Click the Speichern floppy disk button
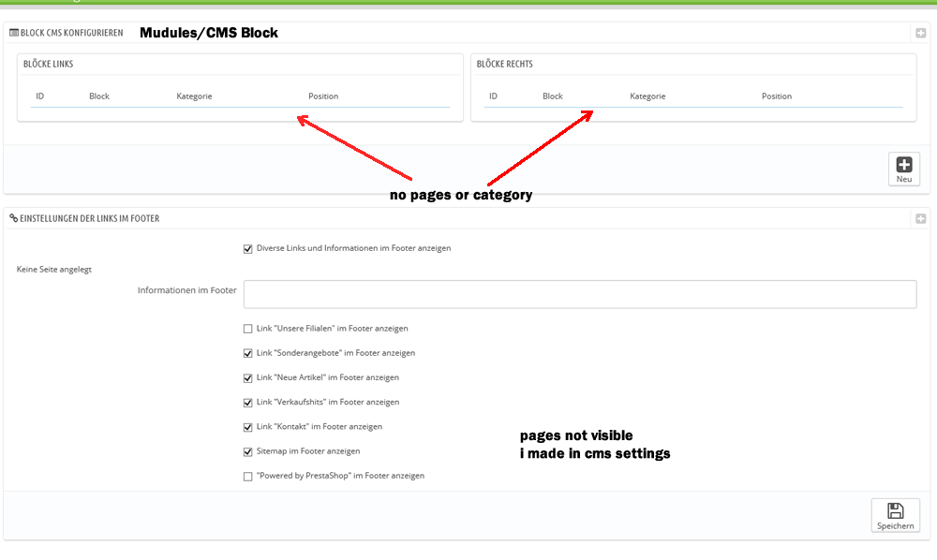The image size is (937, 560). pos(895,515)
